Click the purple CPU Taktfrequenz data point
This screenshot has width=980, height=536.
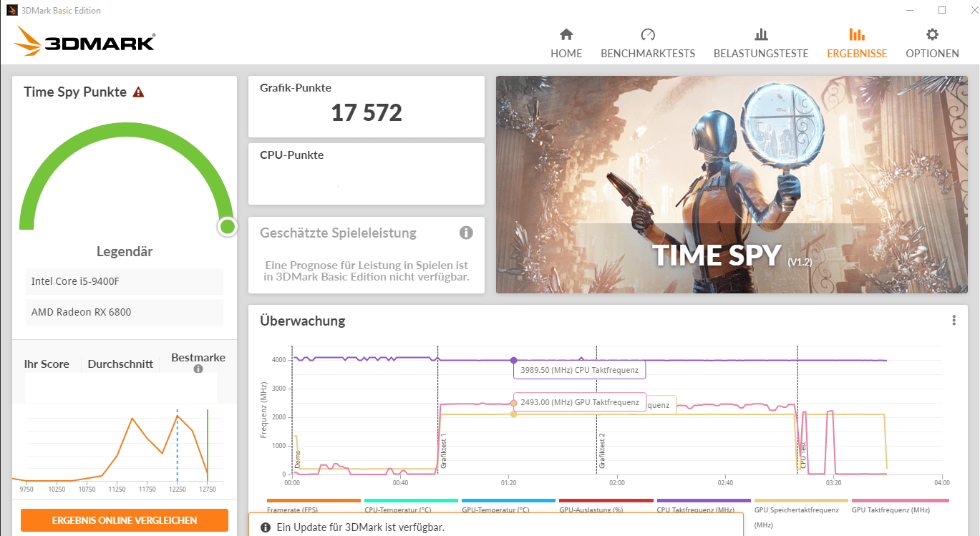pos(513,361)
